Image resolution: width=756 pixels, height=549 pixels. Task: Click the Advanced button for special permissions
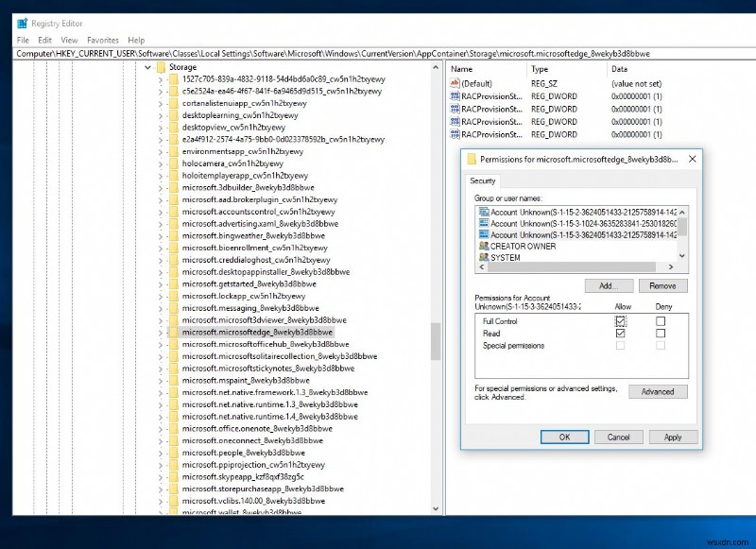(x=660, y=391)
